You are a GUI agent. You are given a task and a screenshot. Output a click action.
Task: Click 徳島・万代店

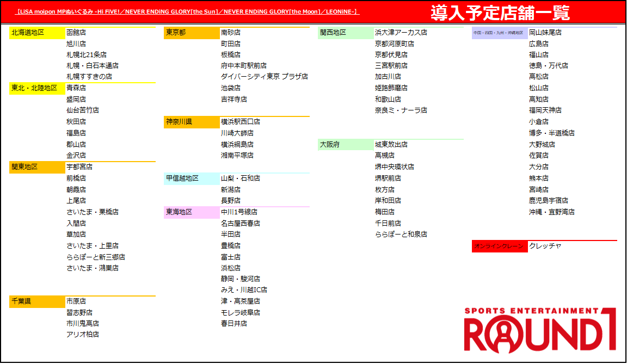click(549, 65)
